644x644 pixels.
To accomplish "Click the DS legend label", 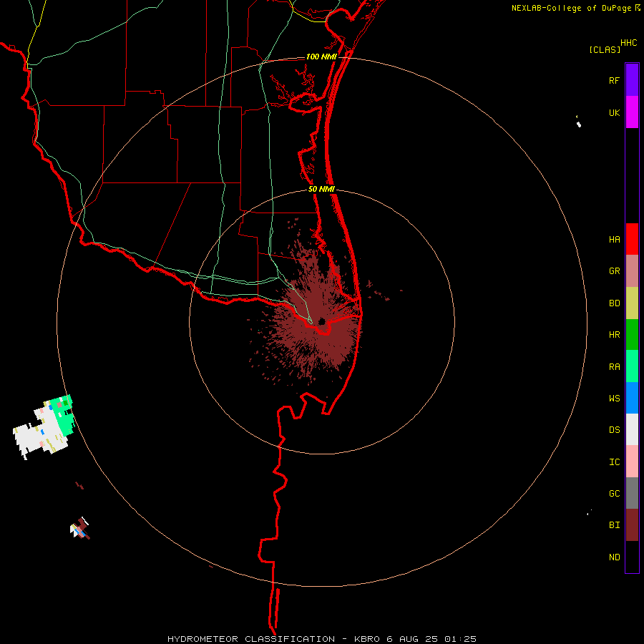I will point(614,429).
